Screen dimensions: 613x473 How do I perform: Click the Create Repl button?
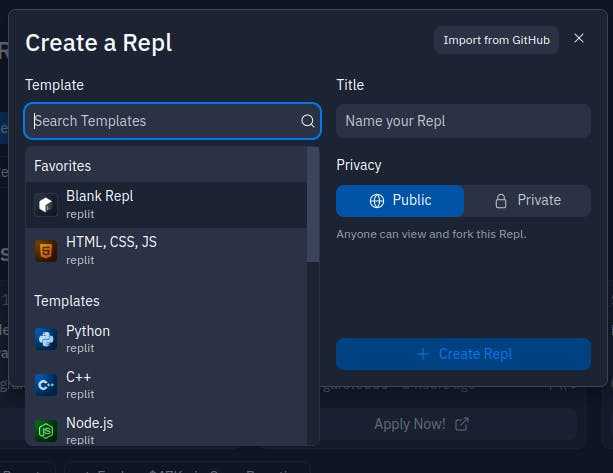coord(463,354)
